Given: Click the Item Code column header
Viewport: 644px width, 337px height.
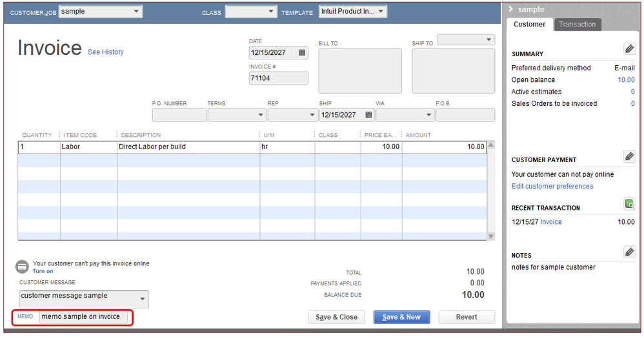Looking at the screenshot, I should pos(80,135).
